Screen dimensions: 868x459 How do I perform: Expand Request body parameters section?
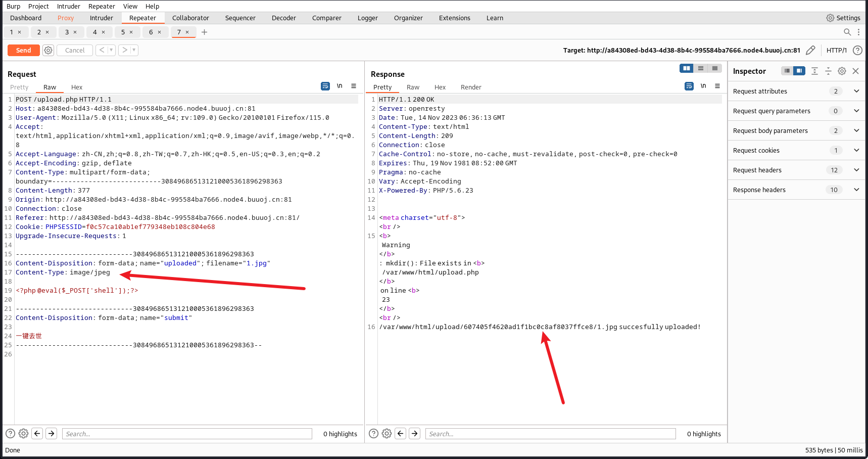click(796, 131)
